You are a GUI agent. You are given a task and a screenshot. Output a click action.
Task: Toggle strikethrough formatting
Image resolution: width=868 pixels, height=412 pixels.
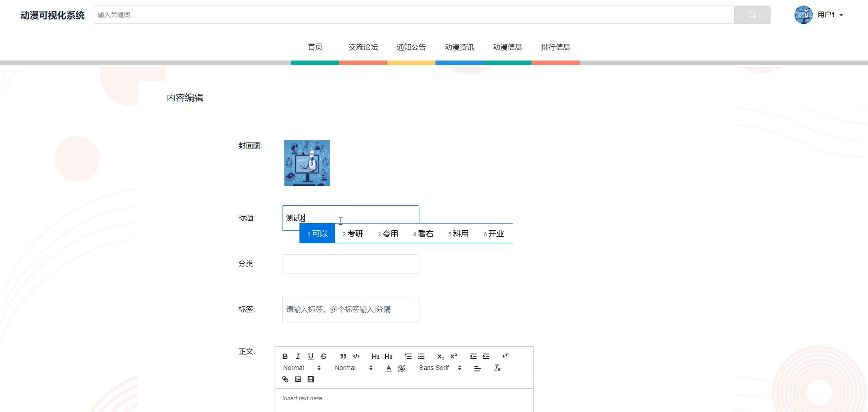[324, 356]
